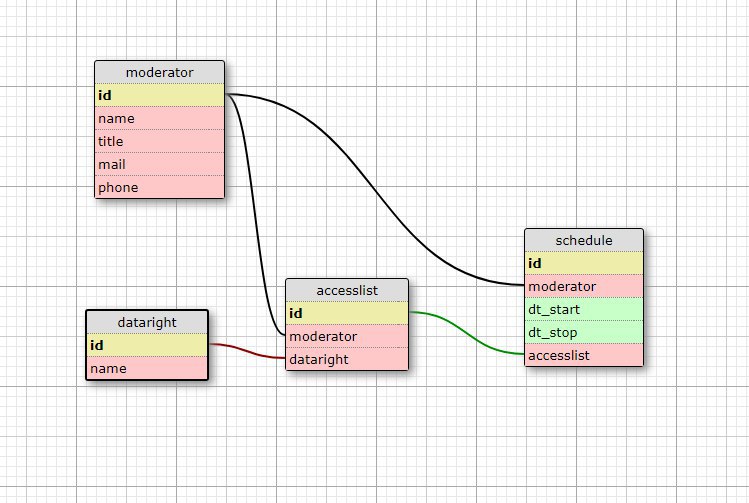Select the accesslist table header
The image size is (749, 503).
click(347, 290)
